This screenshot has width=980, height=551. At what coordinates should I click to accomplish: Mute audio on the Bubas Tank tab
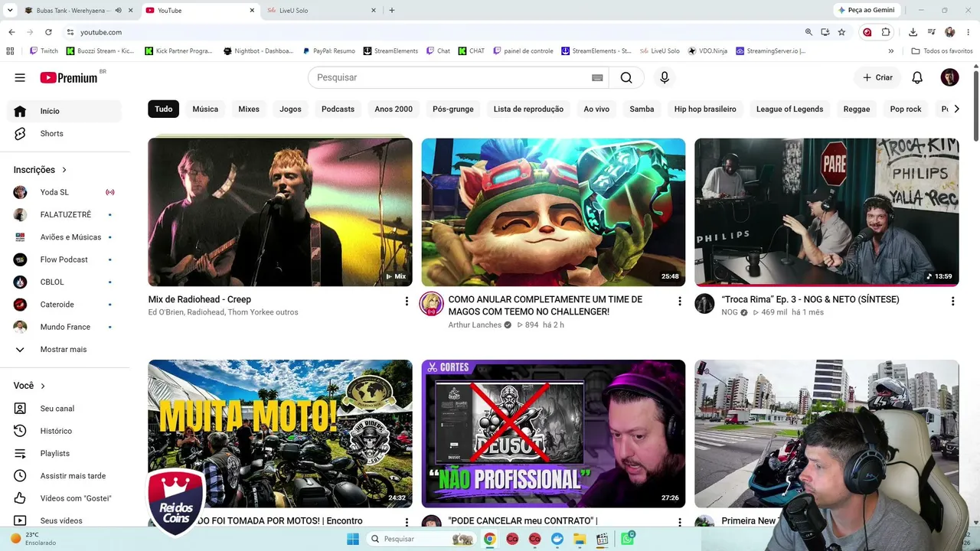[118, 11]
